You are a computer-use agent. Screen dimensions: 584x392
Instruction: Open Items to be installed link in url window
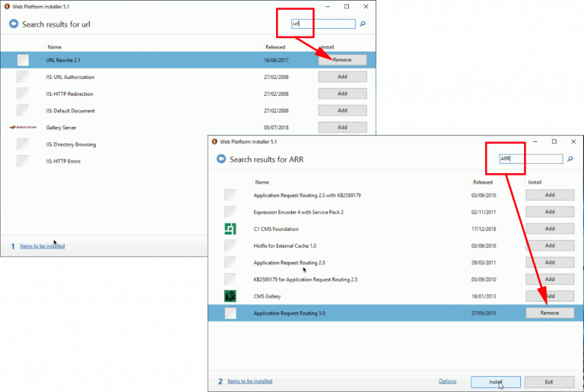(43, 246)
